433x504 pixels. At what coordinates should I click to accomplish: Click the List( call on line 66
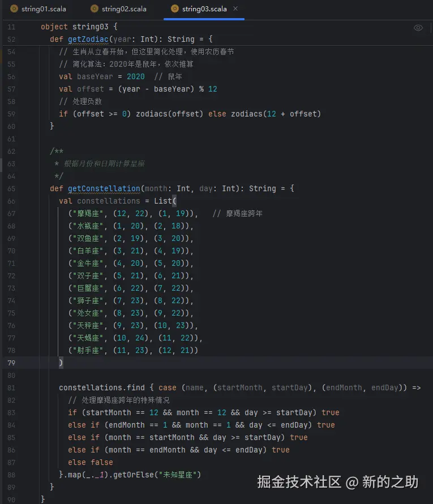165,201
